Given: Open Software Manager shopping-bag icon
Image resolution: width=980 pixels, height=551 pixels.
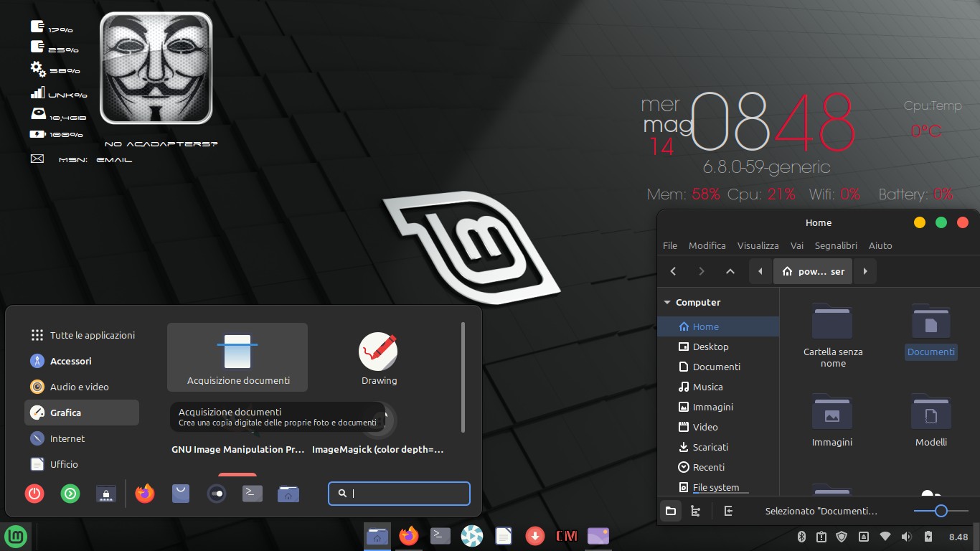Looking at the screenshot, I should point(181,494).
